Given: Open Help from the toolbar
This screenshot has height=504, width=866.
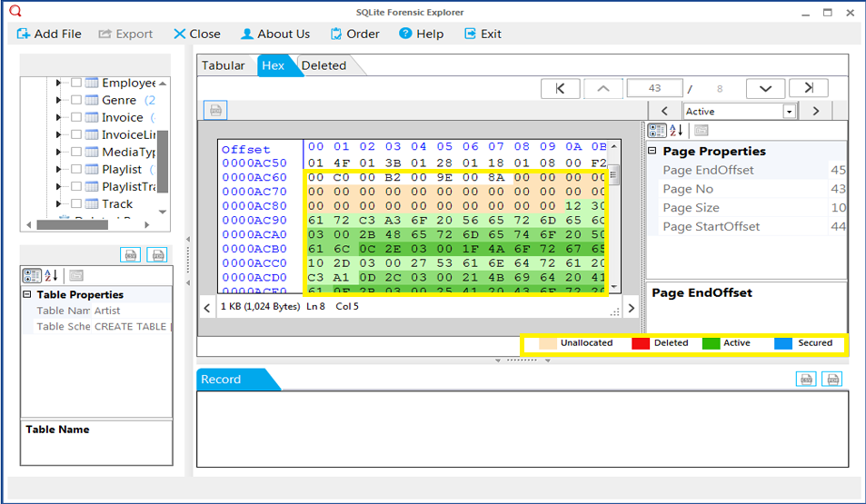Looking at the screenshot, I should [422, 35].
